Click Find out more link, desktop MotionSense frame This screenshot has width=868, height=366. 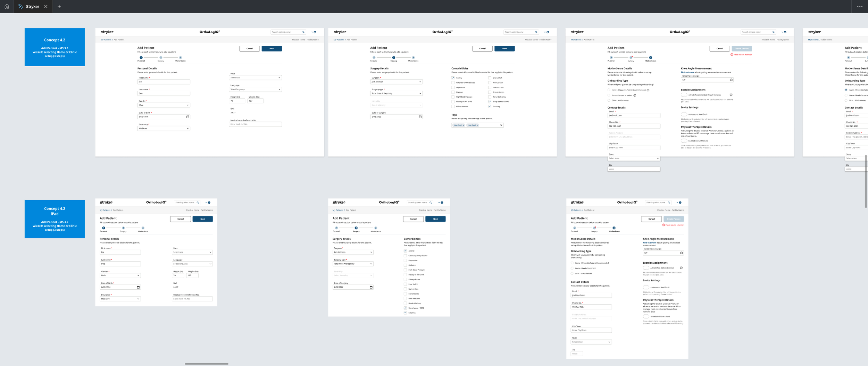[x=687, y=73]
